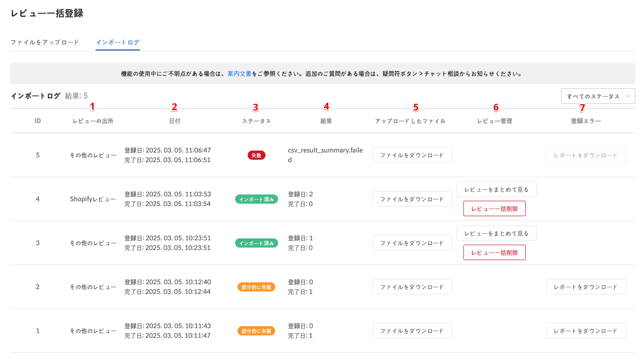Click the dropdown chevron arrow in status filter
The width and height of the screenshot is (644, 360).
pyautogui.click(x=628, y=96)
